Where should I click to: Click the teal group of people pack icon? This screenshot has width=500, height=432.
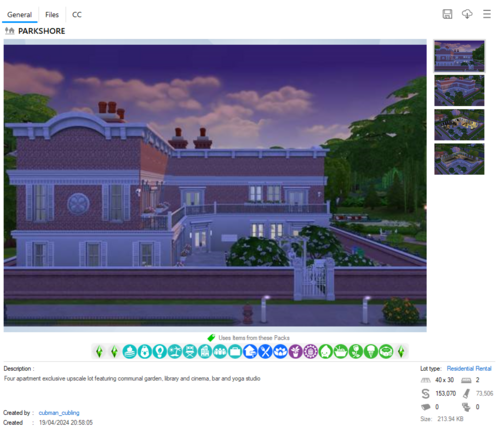pyautogui.click(x=220, y=351)
